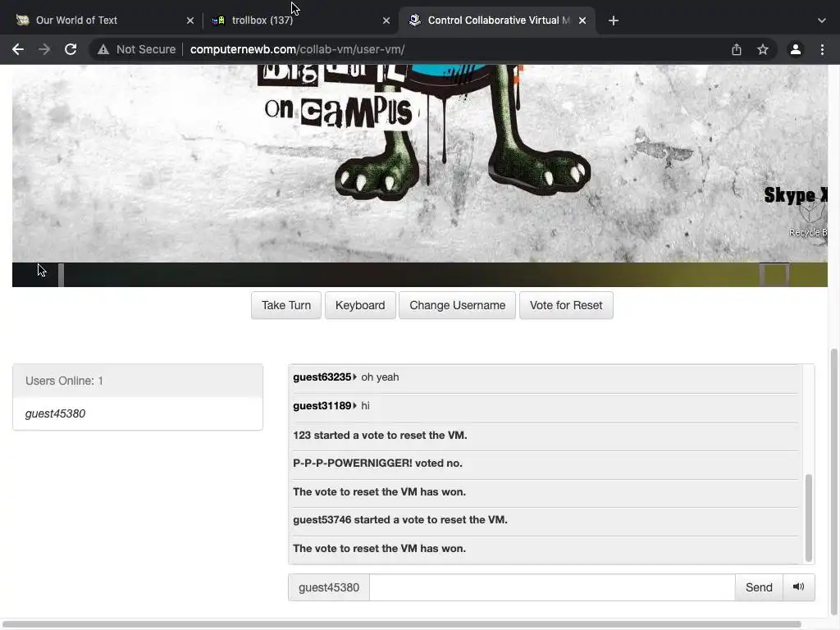Open the on-screen Keyboard
This screenshot has width=840, height=630.
tap(360, 305)
